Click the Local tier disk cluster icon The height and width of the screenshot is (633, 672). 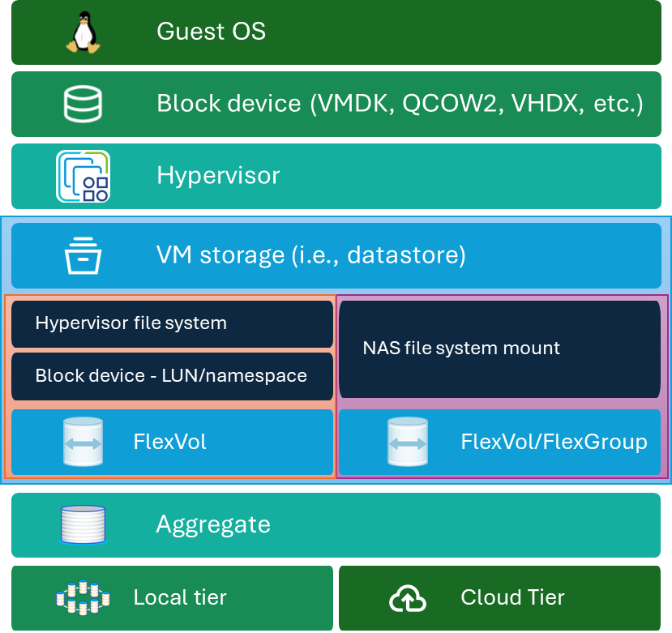point(83,598)
